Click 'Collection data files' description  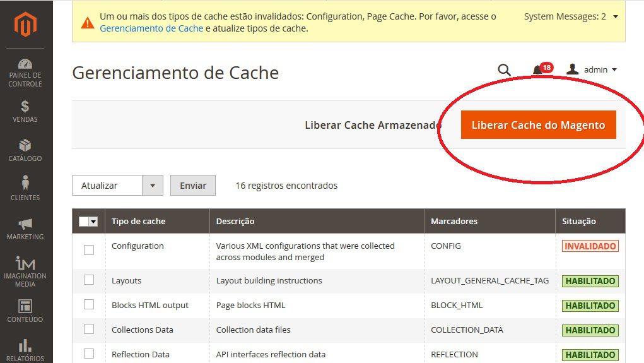point(253,330)
